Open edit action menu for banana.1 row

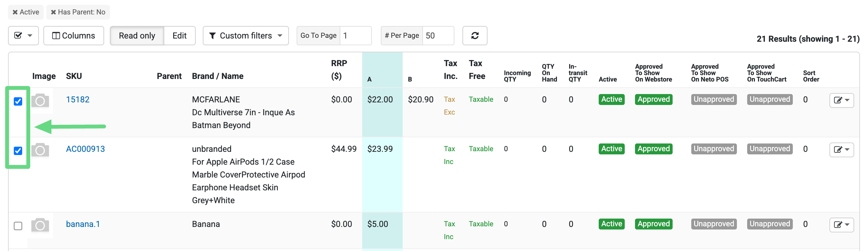[841, 225]
